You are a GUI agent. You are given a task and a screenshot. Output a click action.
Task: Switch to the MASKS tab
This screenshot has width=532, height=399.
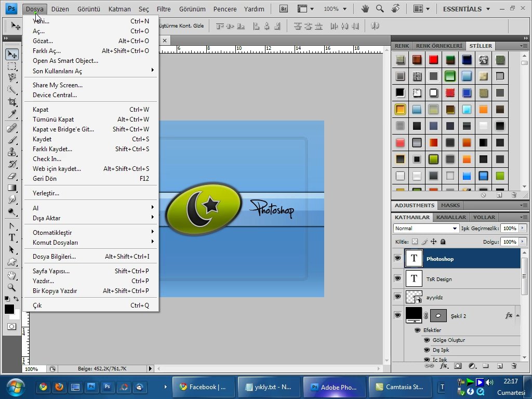450,205
